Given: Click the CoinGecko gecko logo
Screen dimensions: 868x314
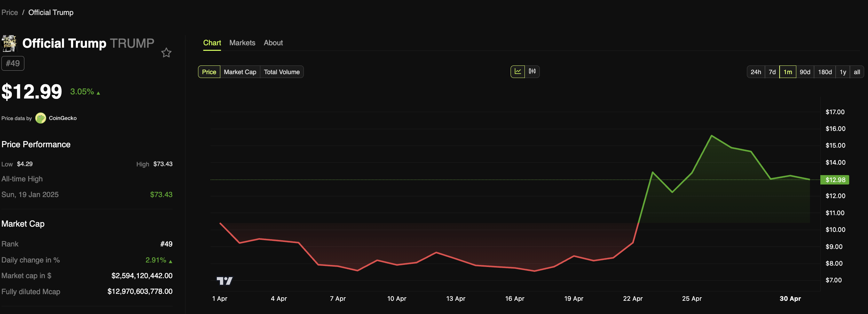Looking at the screenshot, I should tap(41, 118).
